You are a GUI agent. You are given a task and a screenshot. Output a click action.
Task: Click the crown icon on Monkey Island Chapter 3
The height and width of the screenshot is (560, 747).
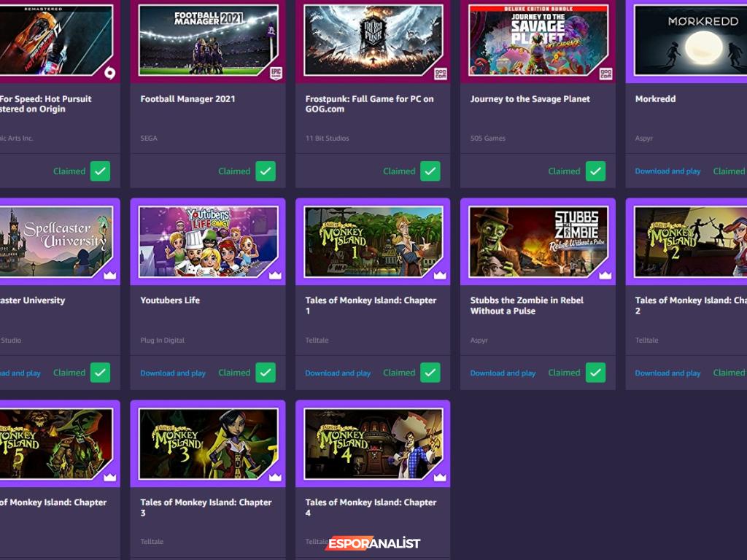click(x=275, y=477)
